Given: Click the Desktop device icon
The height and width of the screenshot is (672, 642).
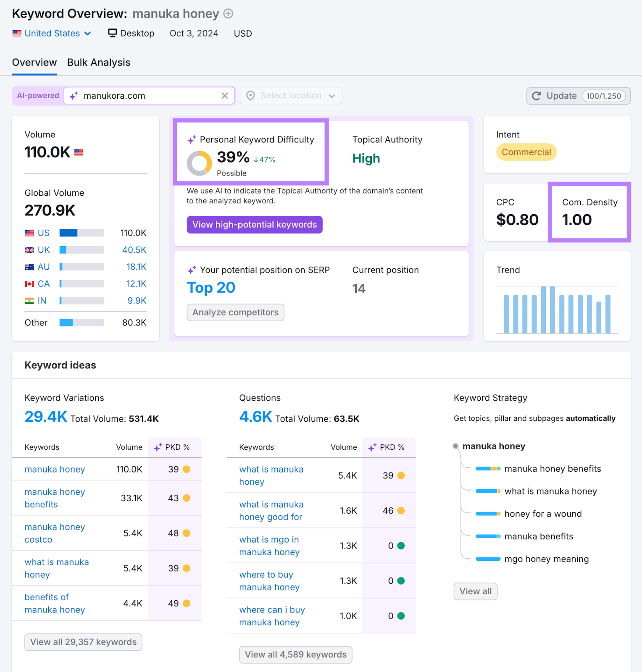Looking at the screenshot, I should click(112, 33).
